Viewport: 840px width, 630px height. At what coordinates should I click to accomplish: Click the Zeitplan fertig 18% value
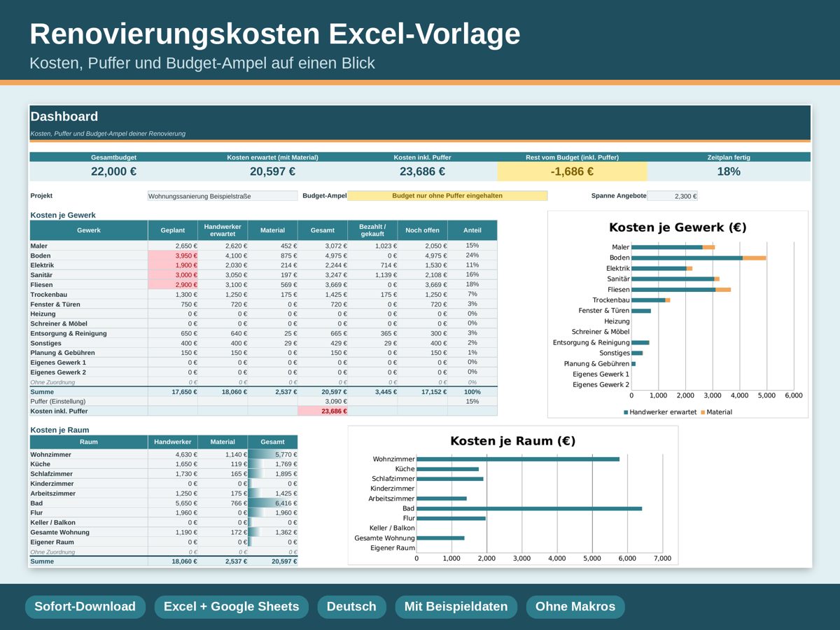(x=729, y=171)
